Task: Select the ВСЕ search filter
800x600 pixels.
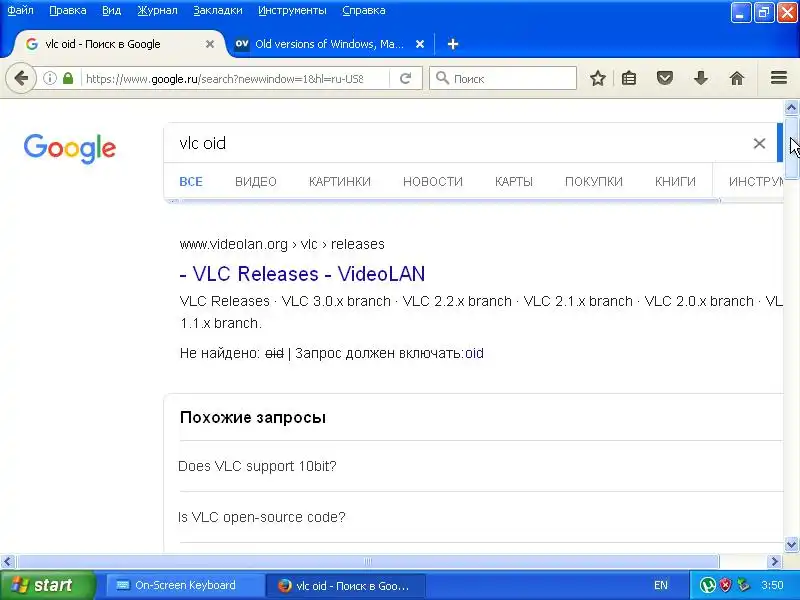Action: point(191,182)
